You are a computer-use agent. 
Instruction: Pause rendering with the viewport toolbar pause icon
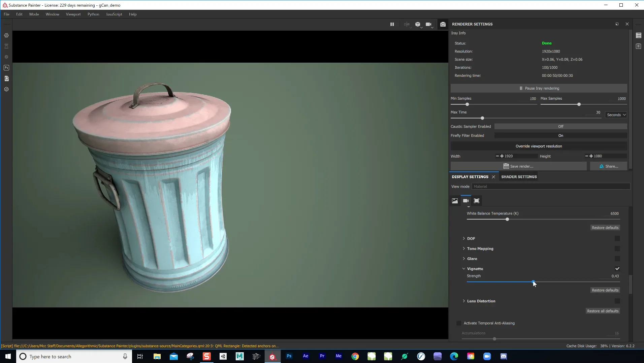pos(392,24)
